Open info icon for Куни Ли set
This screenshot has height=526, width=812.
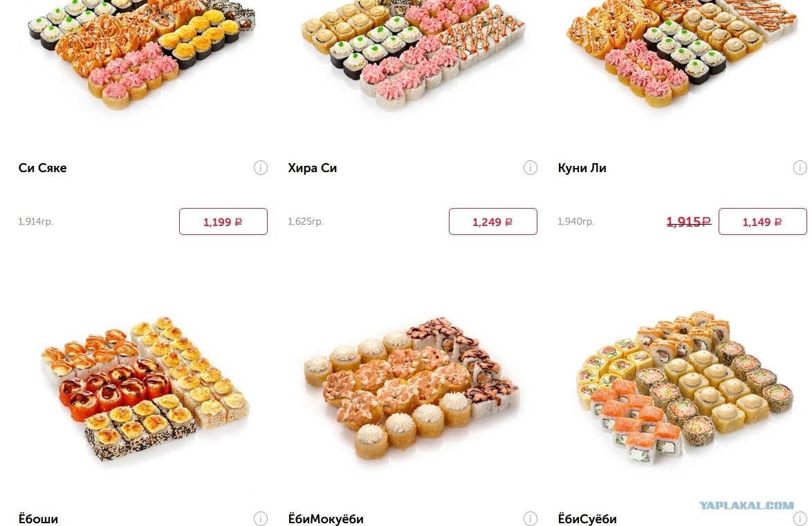tap(800, 168)
